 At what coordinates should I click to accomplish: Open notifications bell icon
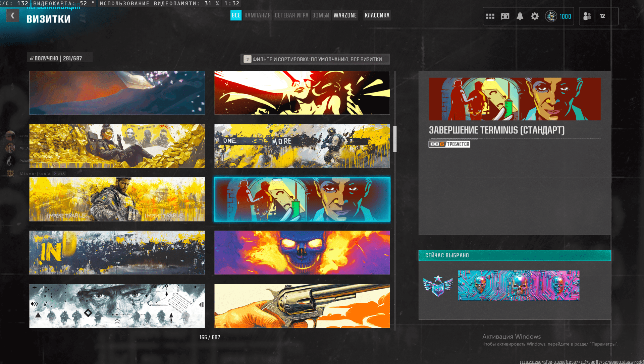(520, 16)
